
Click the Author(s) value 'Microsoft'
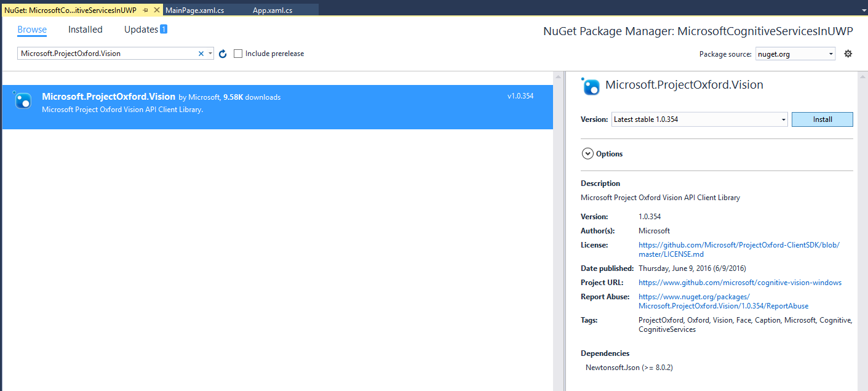(x=655, y=231)
